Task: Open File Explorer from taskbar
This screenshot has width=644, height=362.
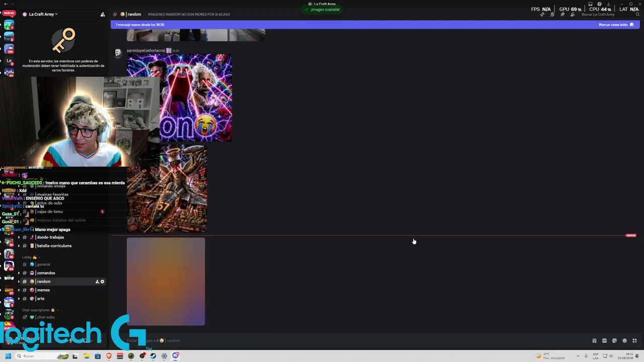Action: pos(87,356)
